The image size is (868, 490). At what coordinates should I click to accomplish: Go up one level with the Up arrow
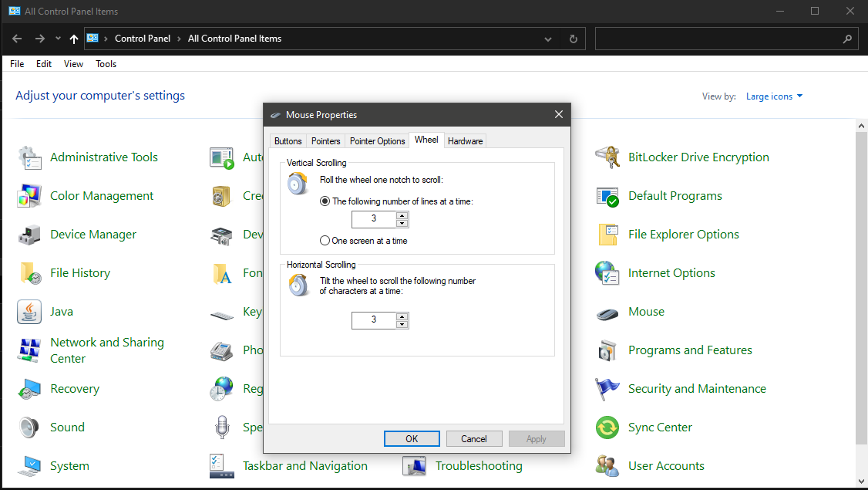pyautogui.click(x=74, y=39)
